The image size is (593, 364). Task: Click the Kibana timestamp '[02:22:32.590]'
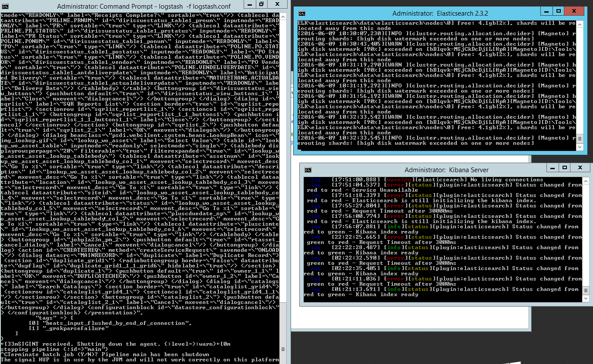pyautogui.click(x=356, y=258)
